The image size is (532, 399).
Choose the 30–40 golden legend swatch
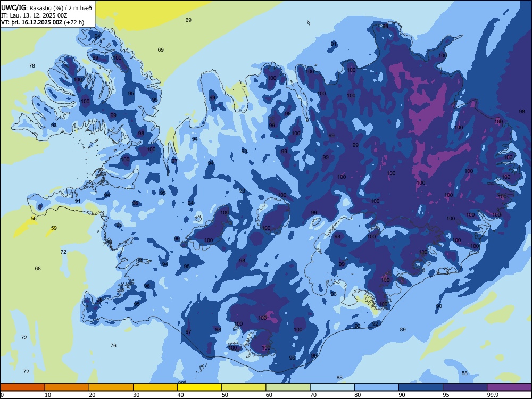155,387
